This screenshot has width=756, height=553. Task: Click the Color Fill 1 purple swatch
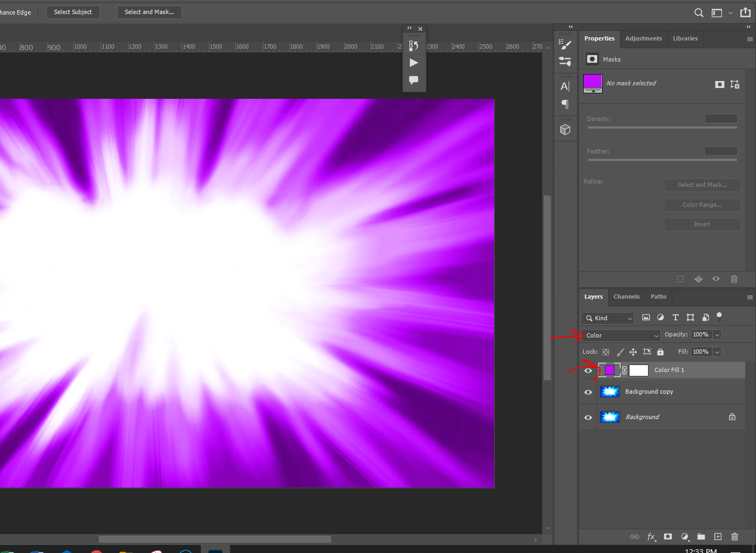point(610,370)
